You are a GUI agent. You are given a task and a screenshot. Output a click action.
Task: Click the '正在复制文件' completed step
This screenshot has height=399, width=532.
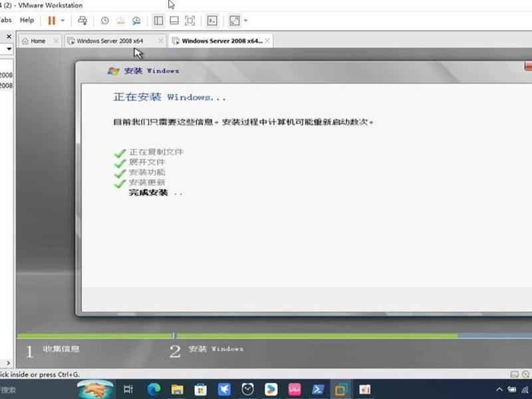pos(156,152)
